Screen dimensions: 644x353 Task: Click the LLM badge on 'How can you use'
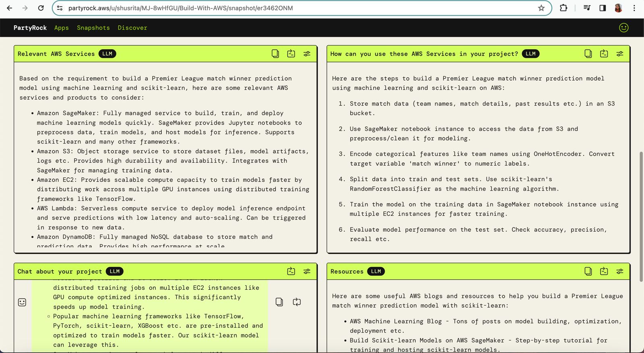click(530, 54)
